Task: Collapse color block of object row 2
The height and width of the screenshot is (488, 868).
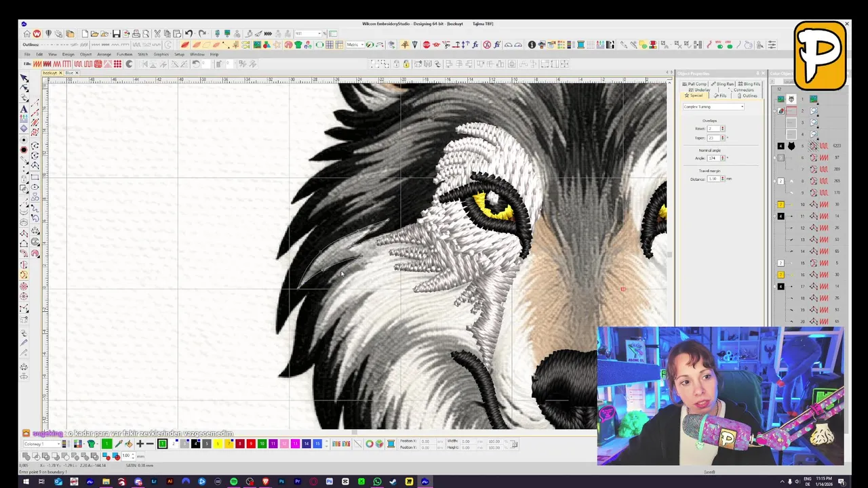Action: [774, 111]
